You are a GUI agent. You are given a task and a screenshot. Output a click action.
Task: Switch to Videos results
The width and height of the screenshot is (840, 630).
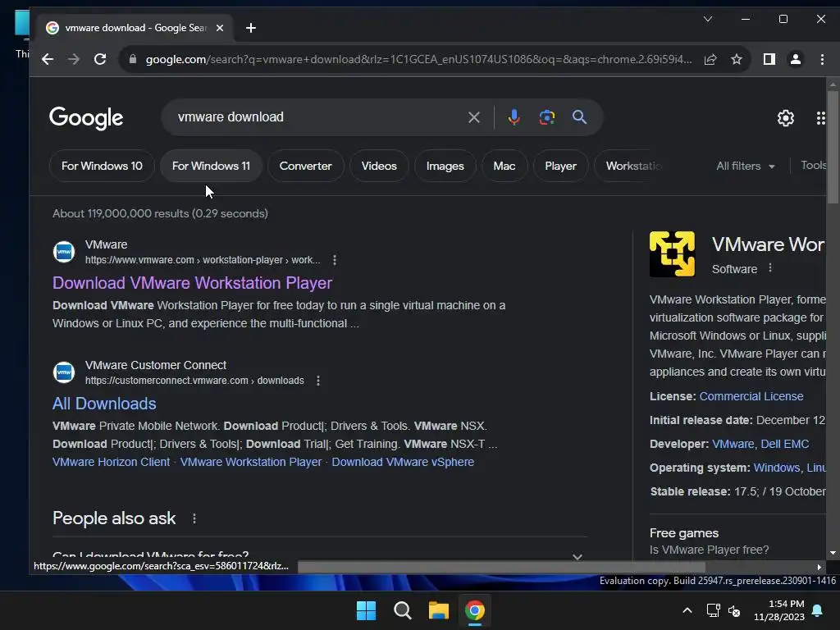click(x=379, y=166)
